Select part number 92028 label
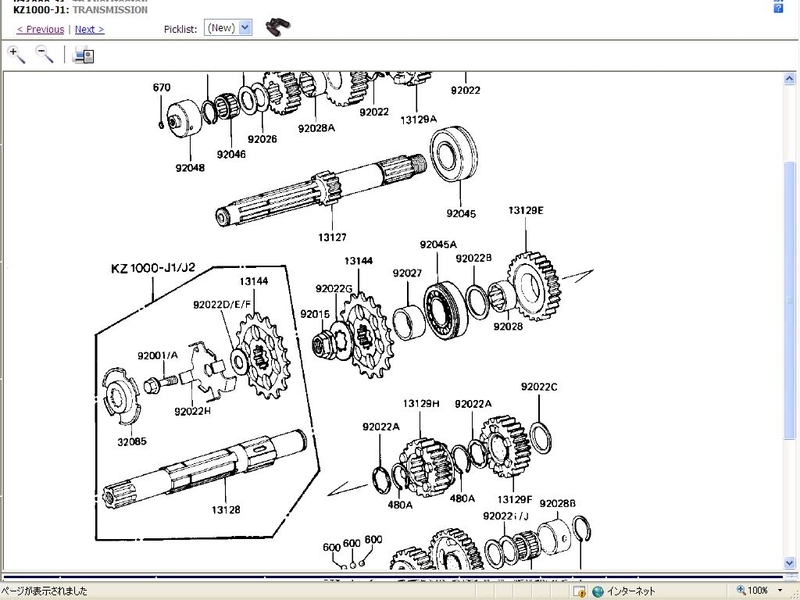This screenshot has height=600, width=800. tap(508, 327)
